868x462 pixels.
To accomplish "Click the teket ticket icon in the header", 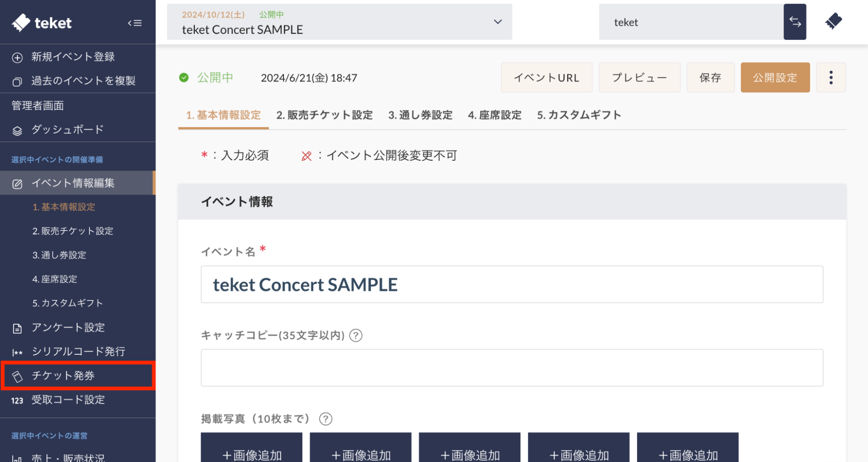I will [x=833, y=21].
